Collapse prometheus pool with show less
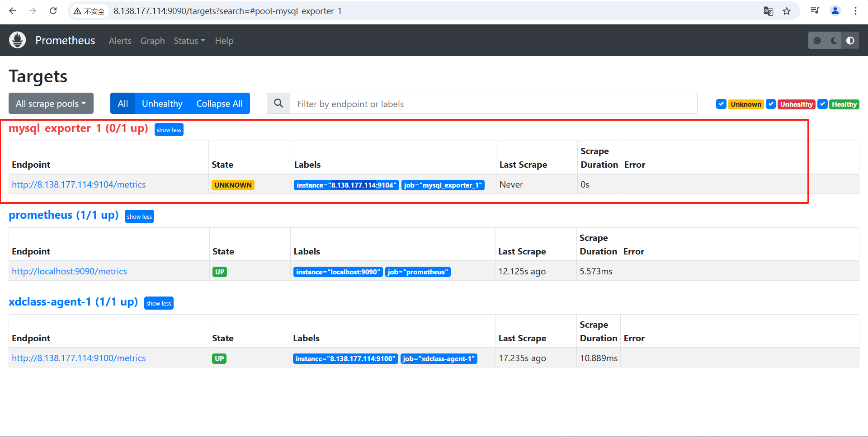The image size is (868, 438). [139, 217]
